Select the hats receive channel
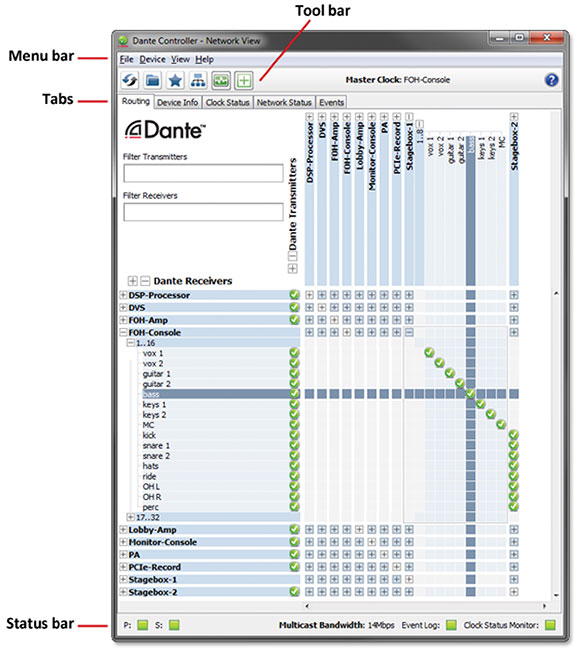Viewport: 580px width, 654px height. click(x=151, y=466)
